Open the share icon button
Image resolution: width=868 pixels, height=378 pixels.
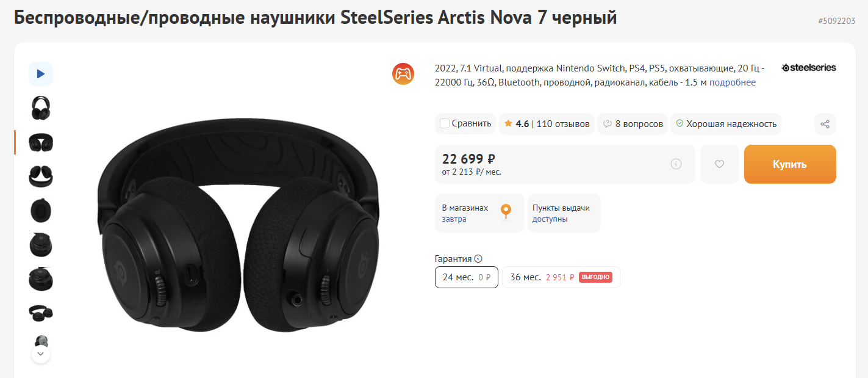[825, 124]
